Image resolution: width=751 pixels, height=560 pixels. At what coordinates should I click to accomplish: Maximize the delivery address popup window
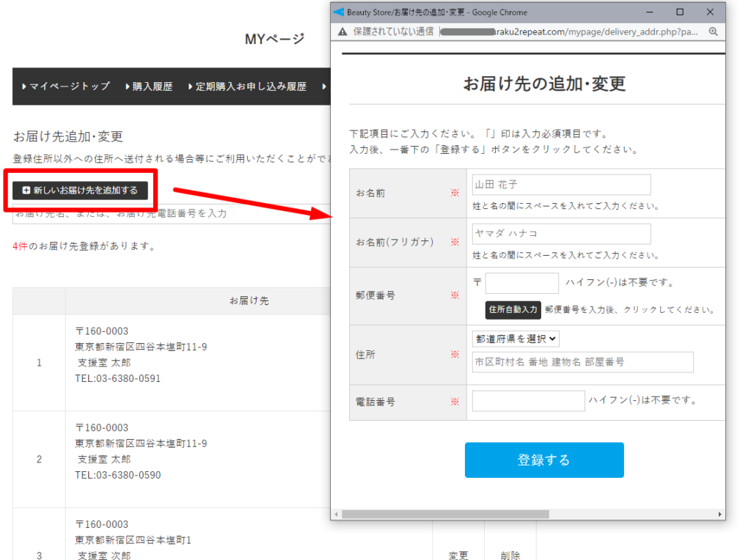[x=680, y=12]
